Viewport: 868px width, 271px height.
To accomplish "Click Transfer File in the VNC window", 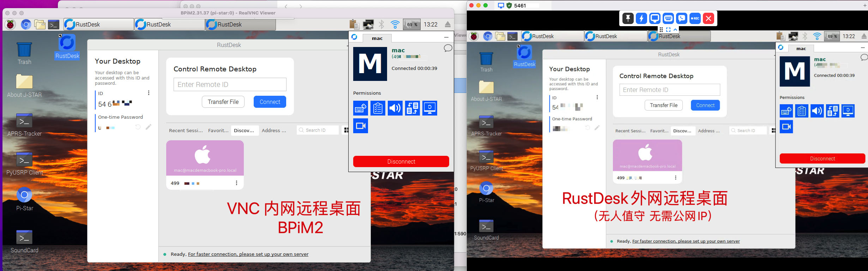I will pos(223,102).
